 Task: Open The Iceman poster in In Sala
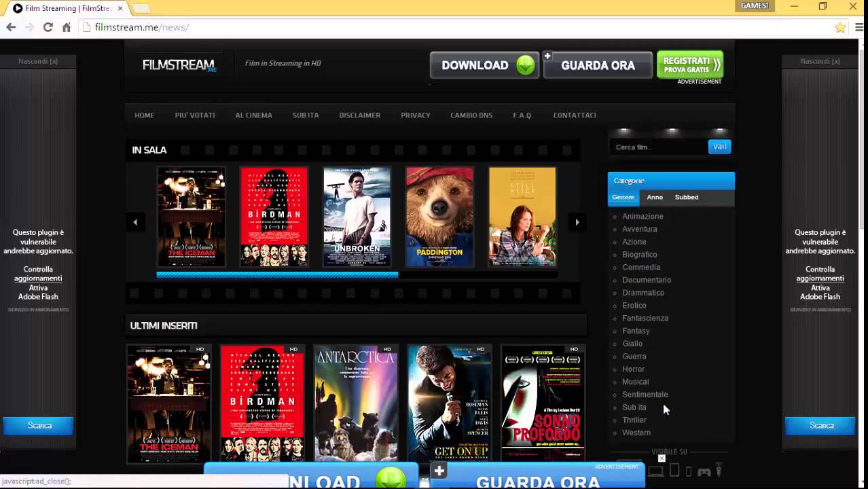[192, 217]
